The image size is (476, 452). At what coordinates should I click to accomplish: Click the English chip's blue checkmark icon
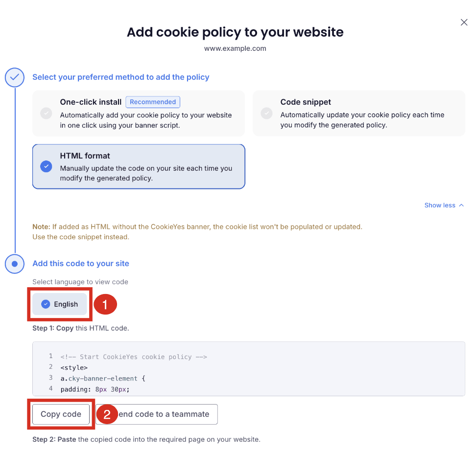[x=46, y=304]
